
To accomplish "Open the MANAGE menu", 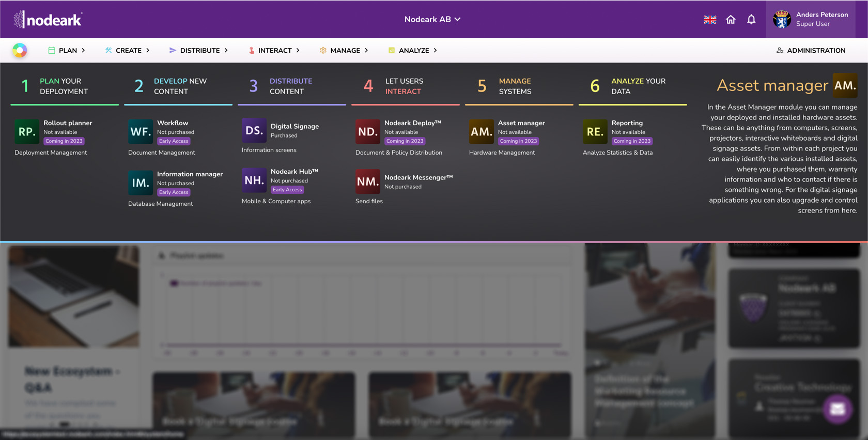I will [x=345, y=50].
